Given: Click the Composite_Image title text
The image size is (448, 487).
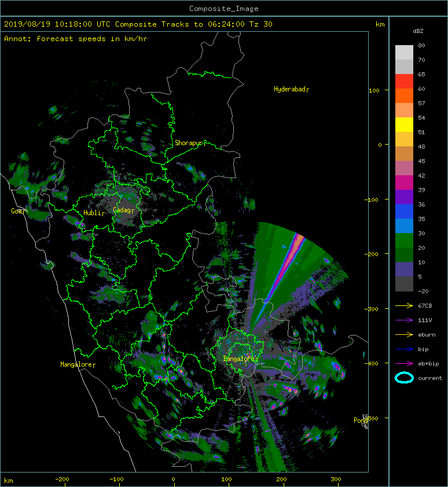Looking at the screenshot, I should click(x=224, y=8).
